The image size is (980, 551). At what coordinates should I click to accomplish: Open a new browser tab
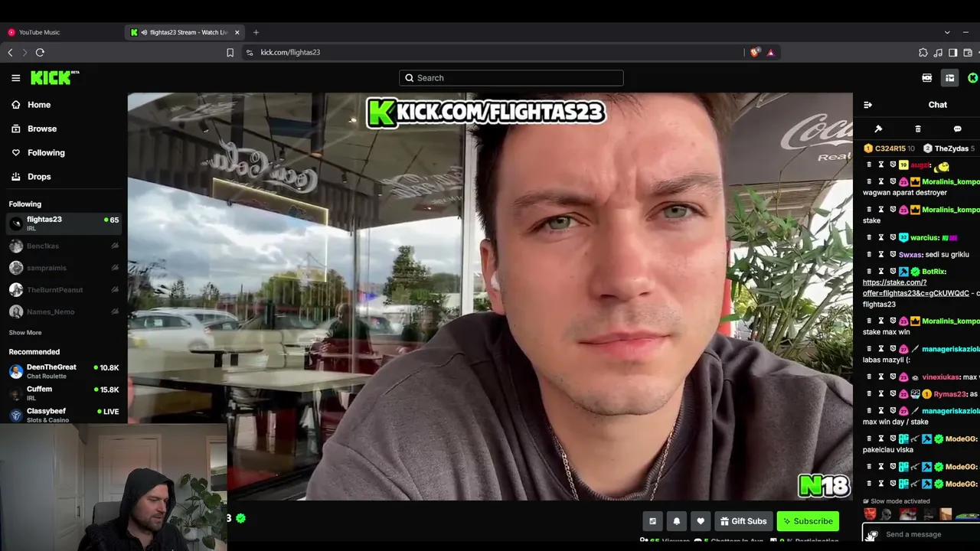pyautogui.click(x=256, y=32)
